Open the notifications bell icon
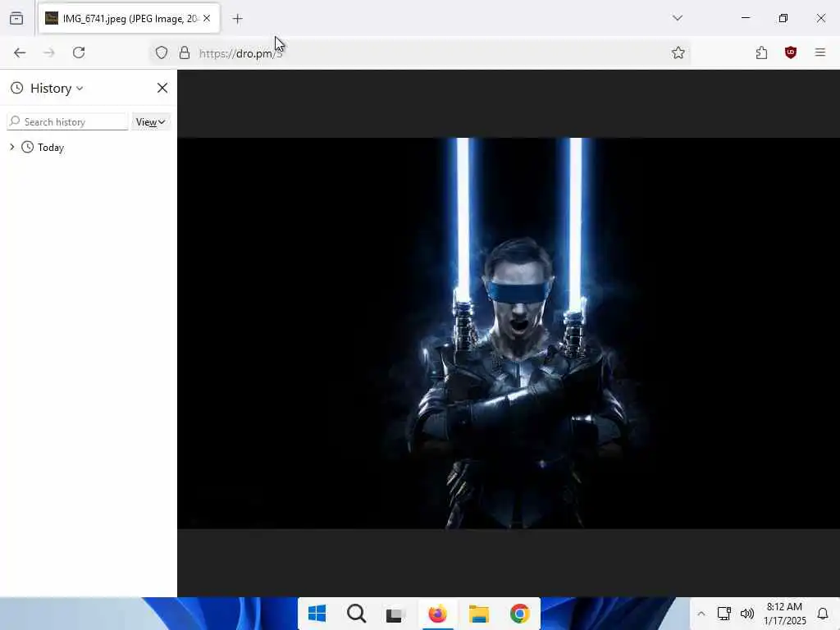 point(823,614)
